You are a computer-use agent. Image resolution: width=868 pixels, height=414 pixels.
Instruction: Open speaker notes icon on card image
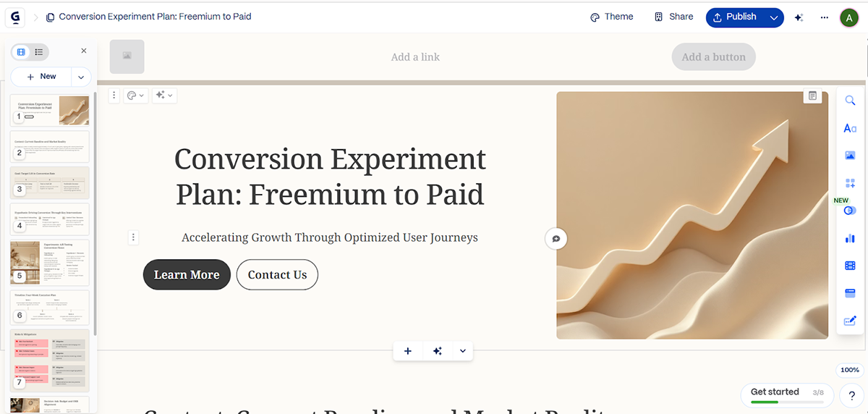(x=812, y=96)
